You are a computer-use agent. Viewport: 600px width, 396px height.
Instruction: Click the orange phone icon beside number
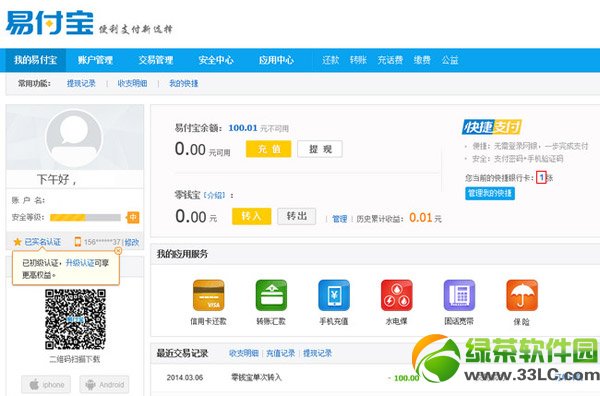[78, 242]
